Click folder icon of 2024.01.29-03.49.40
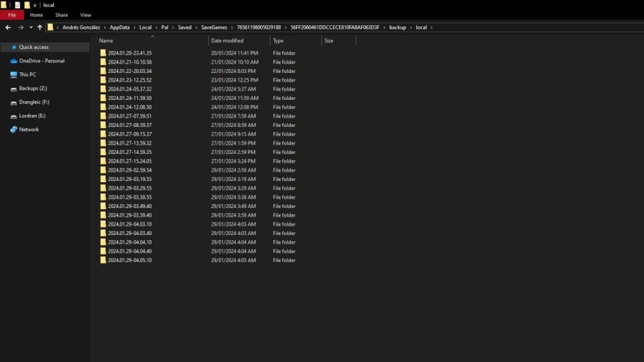Viewport: 644px width, 362px height. tap(103, 206)
